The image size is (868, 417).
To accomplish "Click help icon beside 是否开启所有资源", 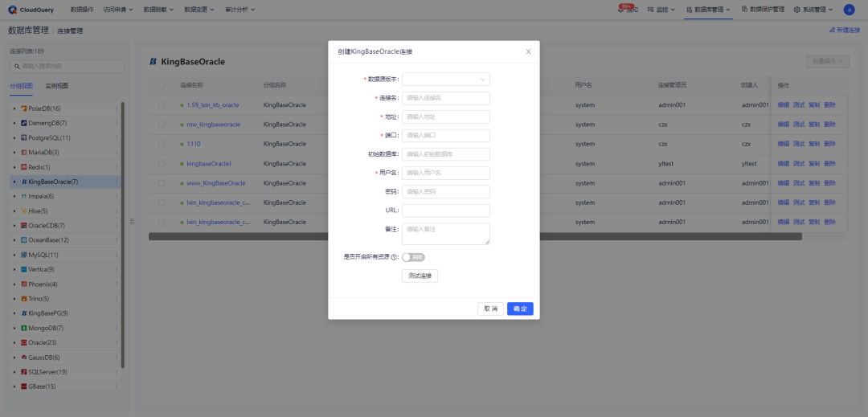I will pyautogui.click(x=394, y=257).
